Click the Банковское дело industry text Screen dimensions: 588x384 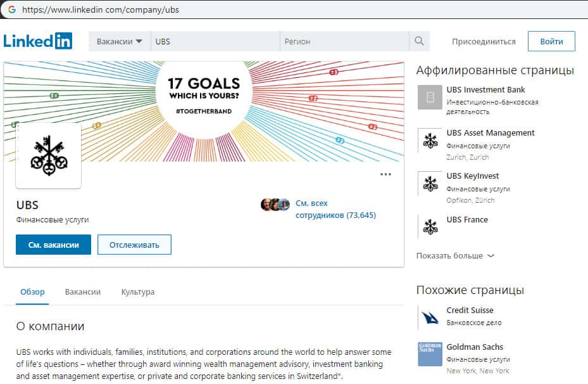tap(474, 323)
